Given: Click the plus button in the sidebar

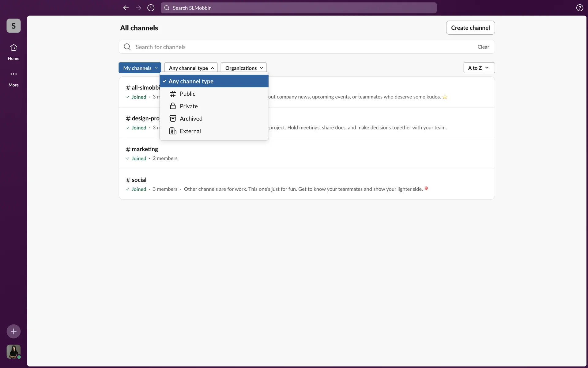Looking at the screenshot, I should 13,331.
